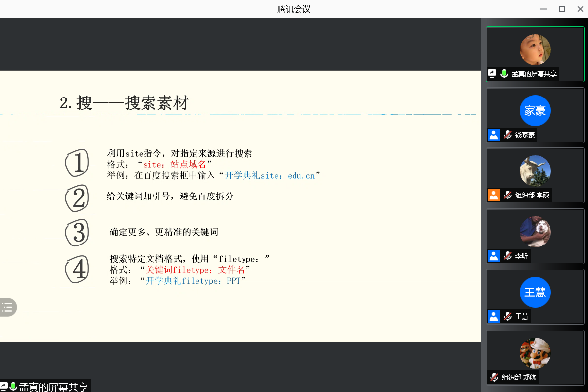
Task: Click the blue user icon beside 王慧
Action: click(493, 316)
